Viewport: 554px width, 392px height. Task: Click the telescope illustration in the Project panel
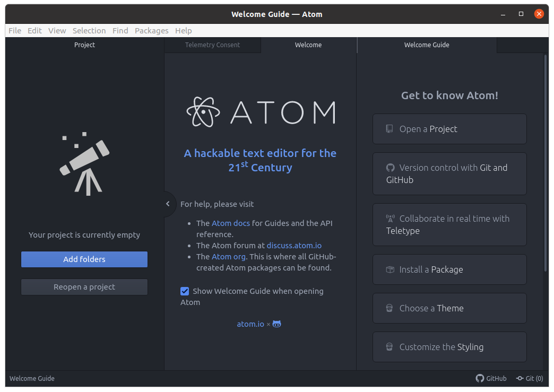[x=84, y=164]
